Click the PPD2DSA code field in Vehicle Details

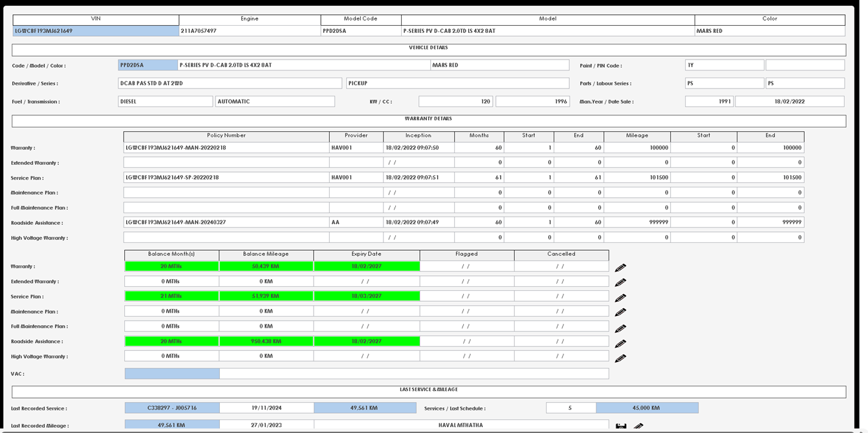point(147,65)
